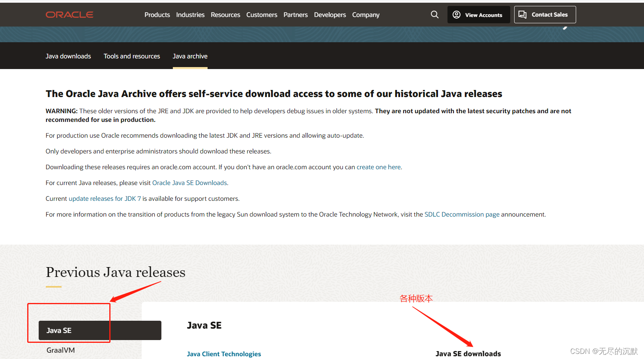644x359 pixels.
Task: Open Java Client Technologies link
Action: pos(224,354)
